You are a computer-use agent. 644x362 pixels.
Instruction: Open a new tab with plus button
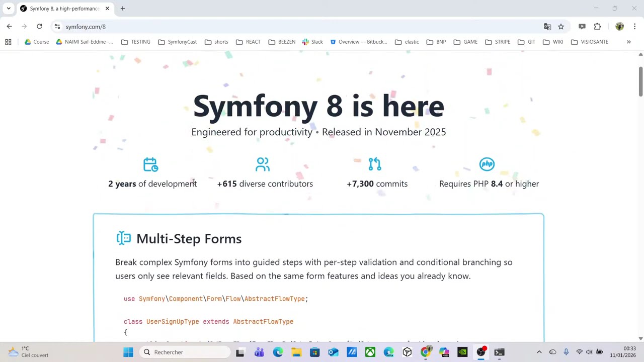point(122,9)
